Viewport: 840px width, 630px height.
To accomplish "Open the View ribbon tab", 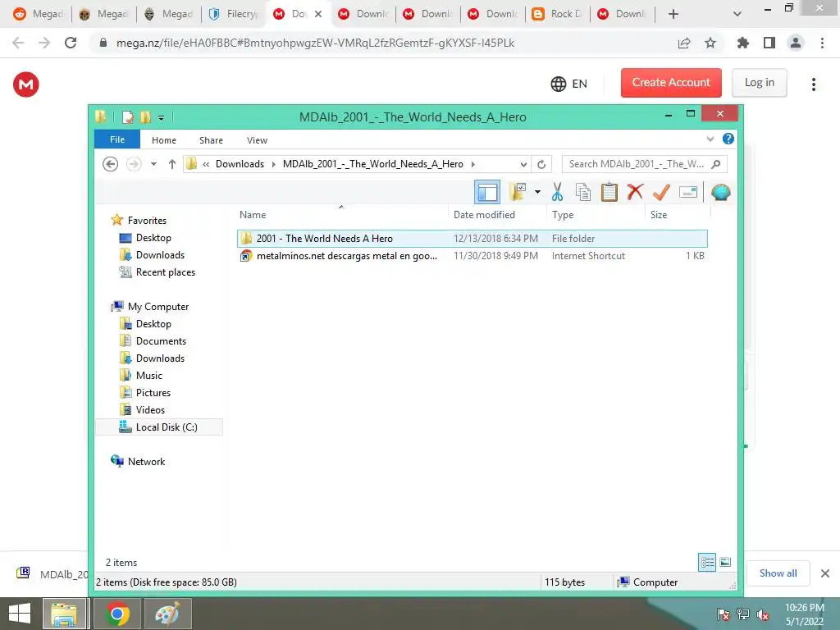I will (257, 139).
